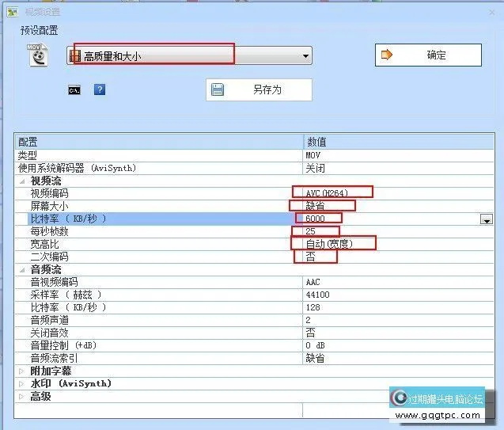Select the 二次编码 row
This screenshot has height=430, width=504.
[254, 257]
